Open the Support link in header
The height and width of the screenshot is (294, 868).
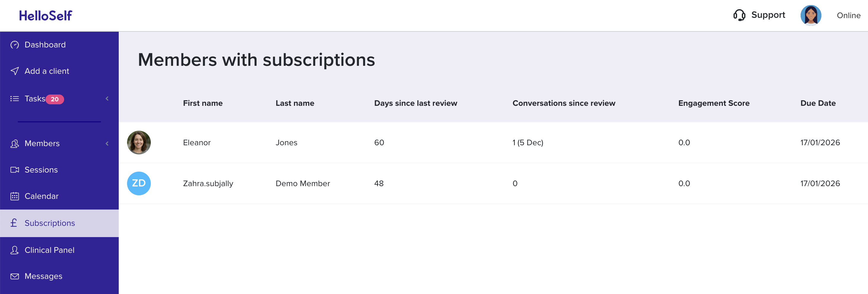pyautogui.click(x=768, y=15)
